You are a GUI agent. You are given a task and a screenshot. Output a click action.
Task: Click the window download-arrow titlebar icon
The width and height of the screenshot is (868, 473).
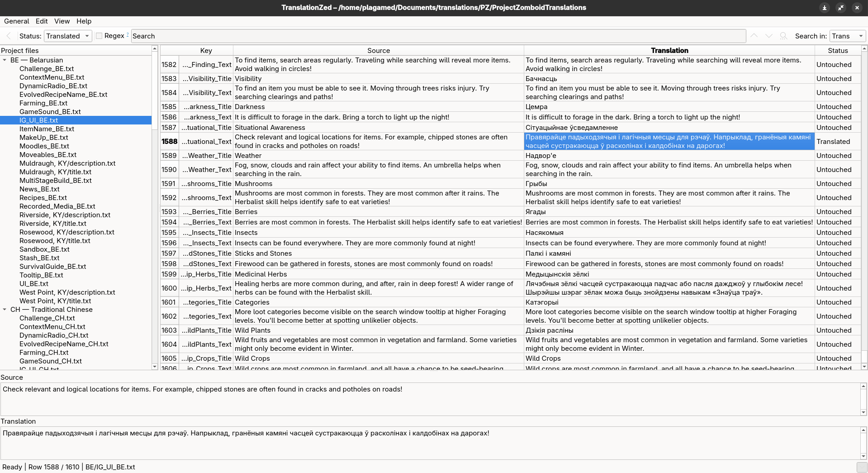coord(825,8)
